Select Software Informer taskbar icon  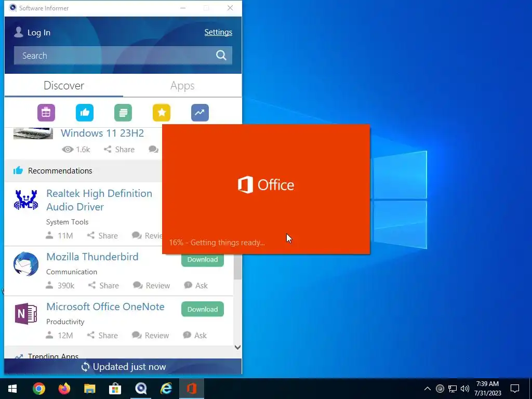coord(141,389)
